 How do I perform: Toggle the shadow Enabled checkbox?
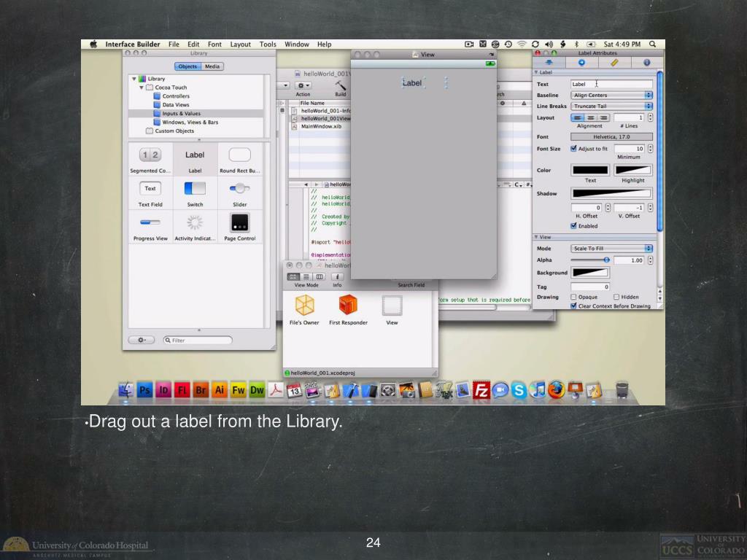coord(573,226)
